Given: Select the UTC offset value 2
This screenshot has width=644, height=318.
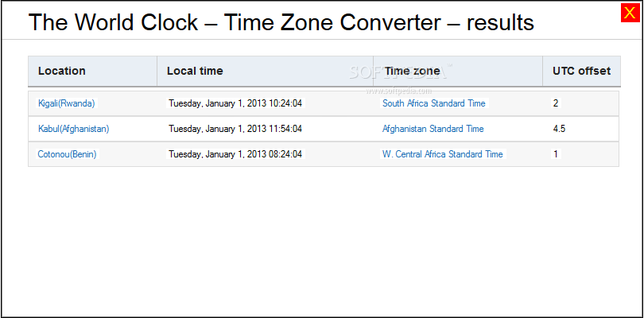Looking at the screenshot, I should [x=556, y=103].
